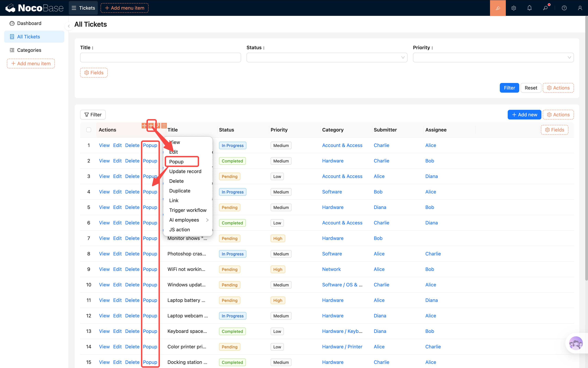Choose Trigger workflow in the menu

point(188,210)
